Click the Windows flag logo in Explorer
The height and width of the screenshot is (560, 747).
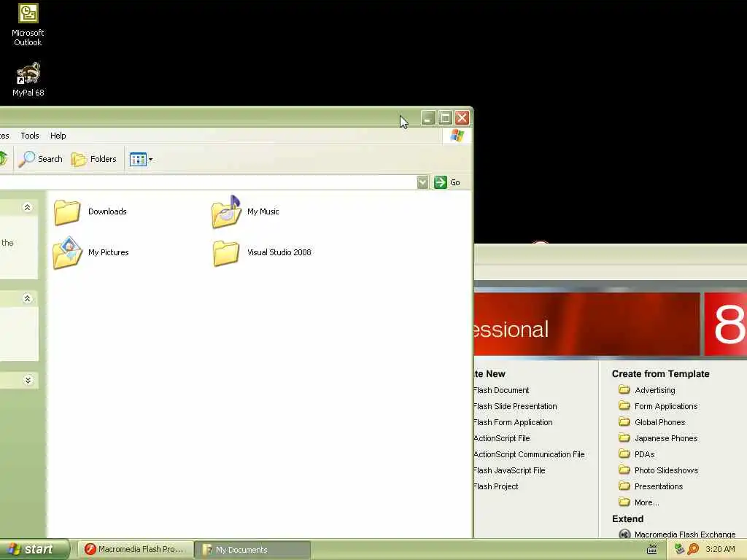coord(457,136)
